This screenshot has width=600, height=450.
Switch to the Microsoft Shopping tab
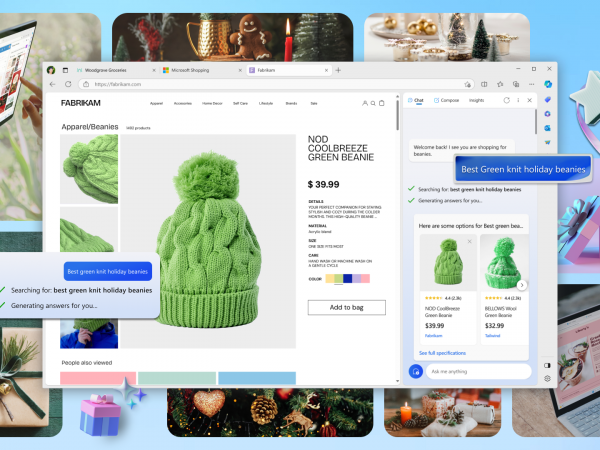tap(202, 70)
